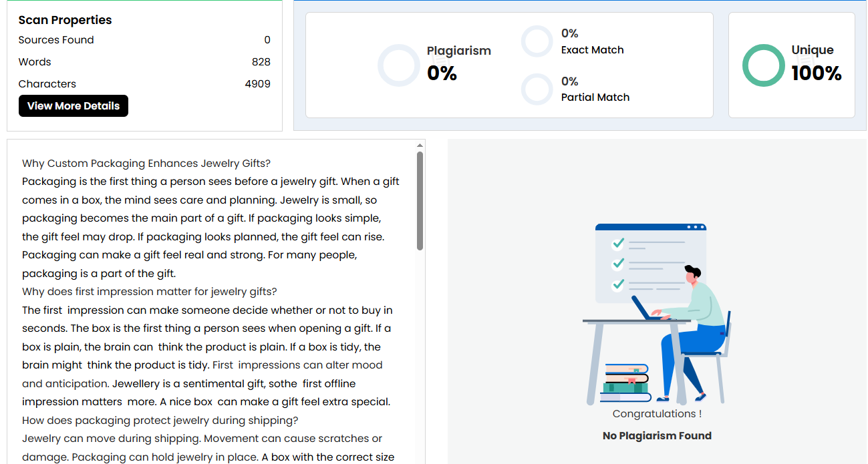Select the Sources Found row

pyautogui.click(x=144, y=40)
